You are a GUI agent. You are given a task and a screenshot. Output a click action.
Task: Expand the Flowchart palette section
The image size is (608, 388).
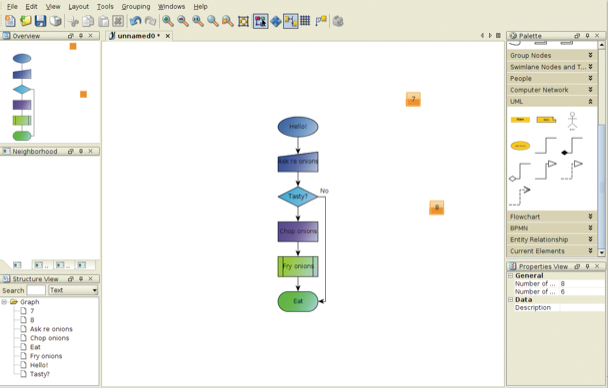pos(551,217)
